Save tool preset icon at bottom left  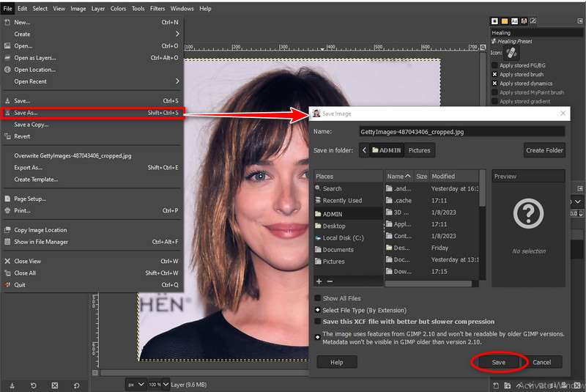pyautogui.click(x=12, y=385)
